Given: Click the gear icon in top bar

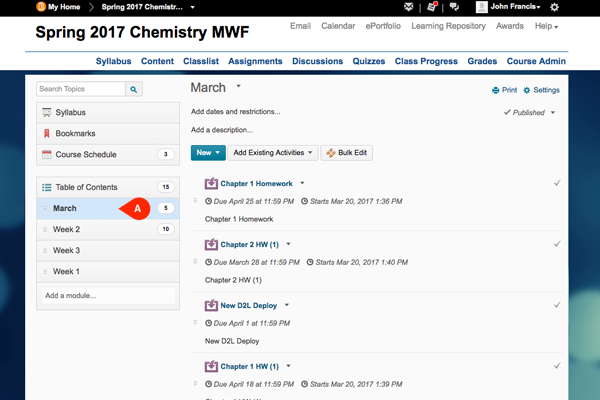Looking at the screenshot, I should 583,7.
